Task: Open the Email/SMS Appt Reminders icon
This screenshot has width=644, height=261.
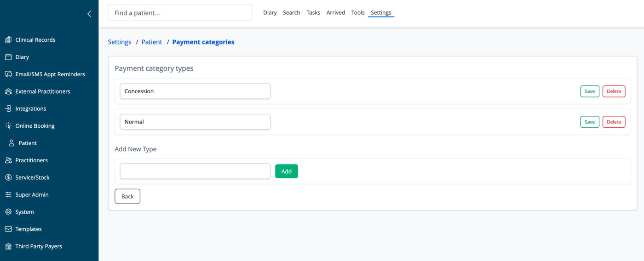Action: click(8, 74)
